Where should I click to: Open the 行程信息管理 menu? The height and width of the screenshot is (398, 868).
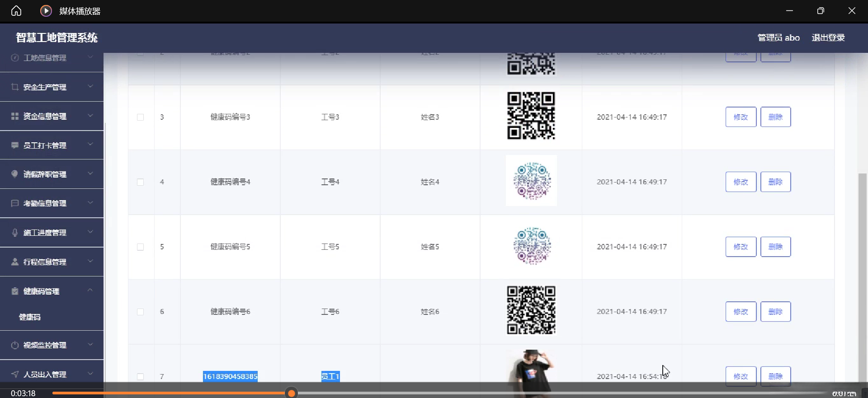[x=52, y=262]
